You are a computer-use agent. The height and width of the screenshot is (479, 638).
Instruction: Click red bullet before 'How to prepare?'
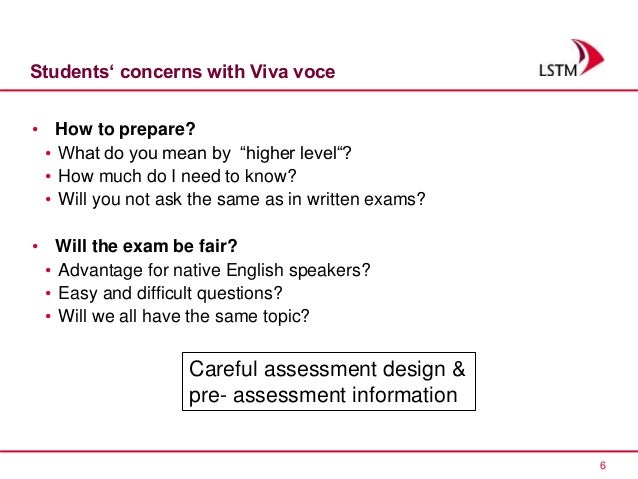[34, 130]
